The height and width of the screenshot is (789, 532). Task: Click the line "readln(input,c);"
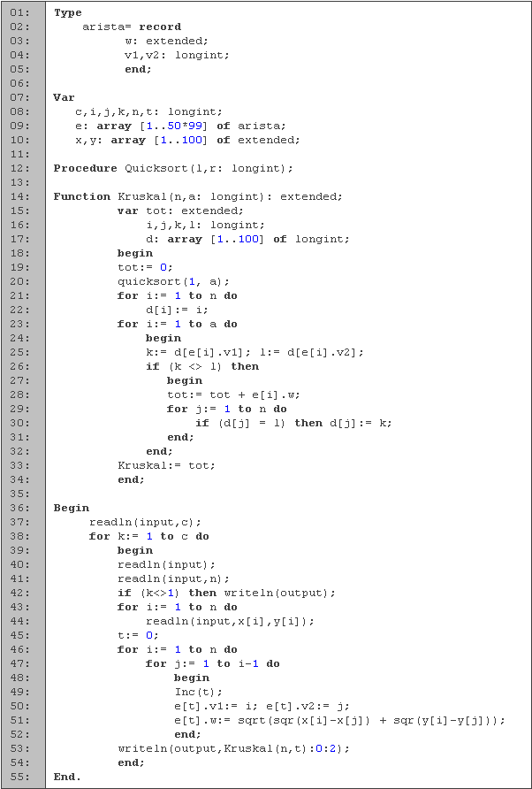pos(145,522)
